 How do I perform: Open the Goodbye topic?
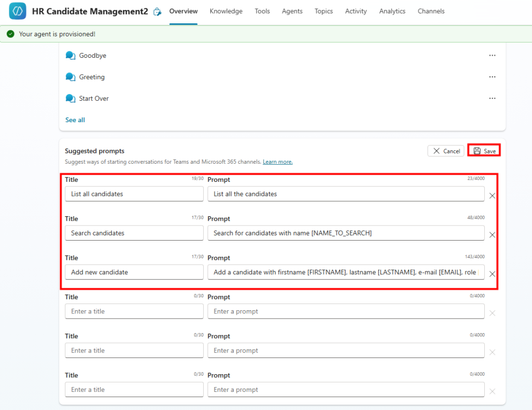pos(92,56)
